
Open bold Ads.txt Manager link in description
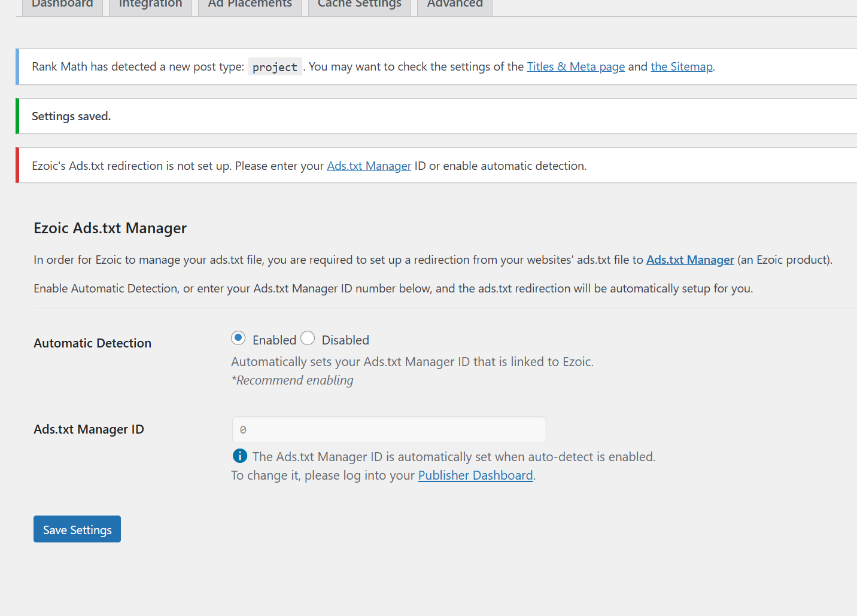coord(690,260)
